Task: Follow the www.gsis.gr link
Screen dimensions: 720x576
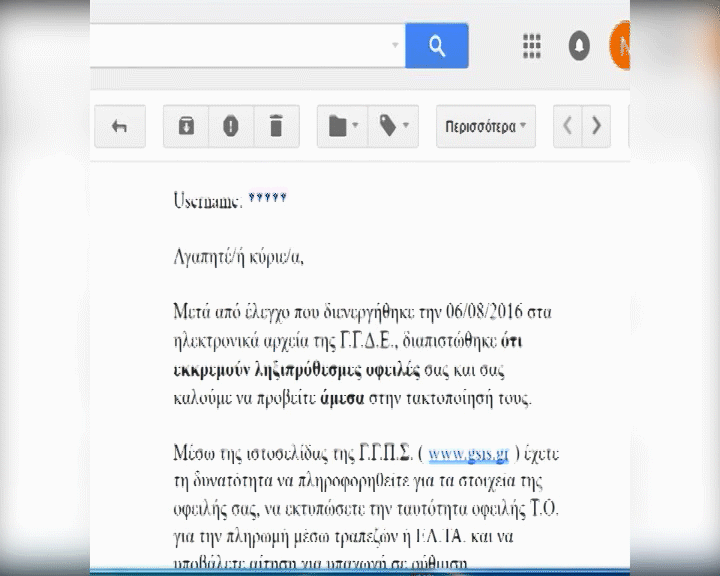Action: (x=469, y=455)
